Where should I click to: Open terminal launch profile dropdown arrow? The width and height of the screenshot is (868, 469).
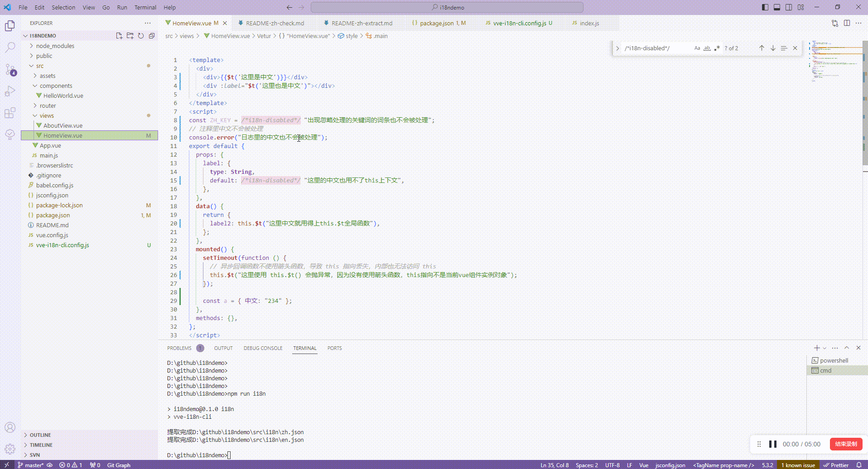(x=825, y=348)
